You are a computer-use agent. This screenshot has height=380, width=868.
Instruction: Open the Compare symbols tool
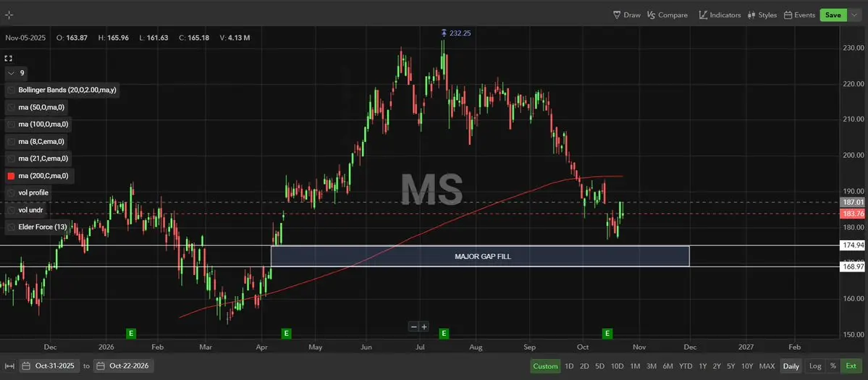667,15
